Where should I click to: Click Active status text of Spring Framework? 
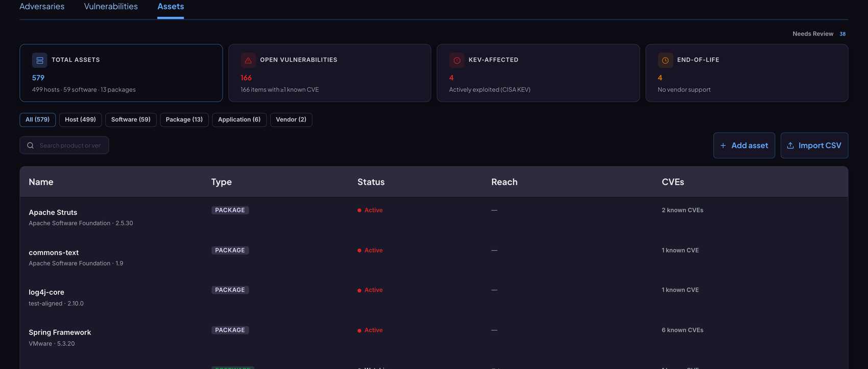(x=374, y=330)
